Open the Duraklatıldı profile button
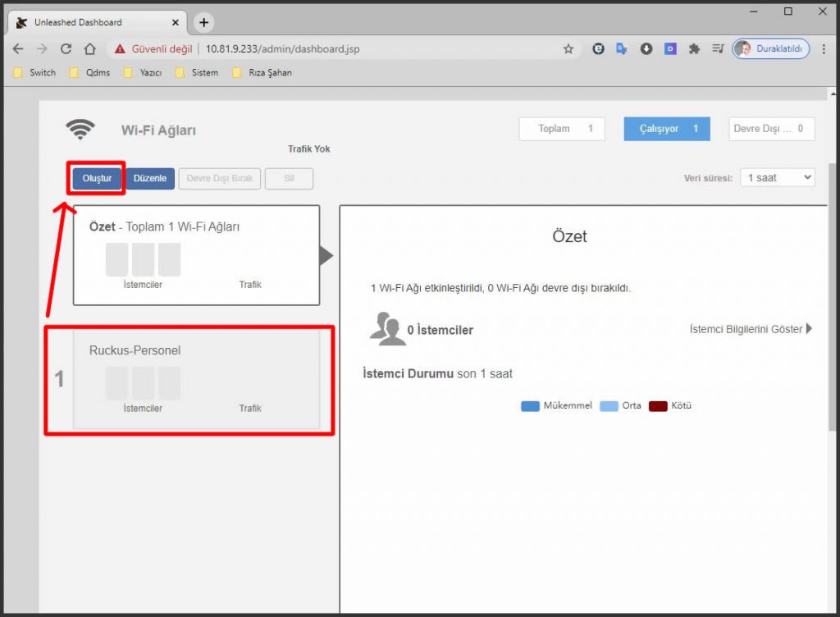Viewport: 840px width, 617px height. tap(771, 48)
